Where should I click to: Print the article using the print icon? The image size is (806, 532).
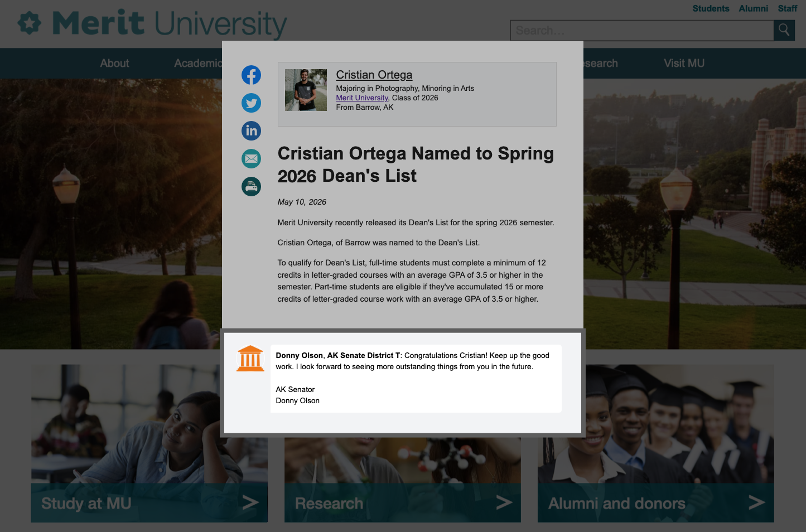tap(251, 186)
